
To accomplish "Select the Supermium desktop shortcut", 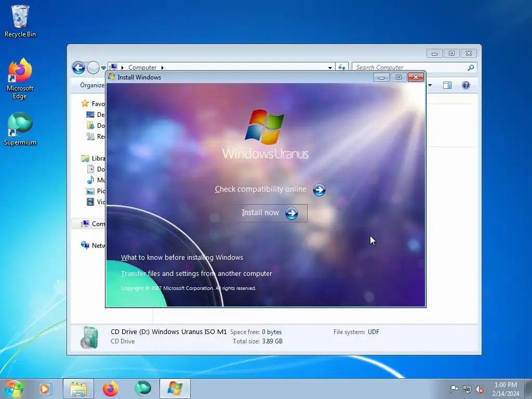I will pos(20,129).
